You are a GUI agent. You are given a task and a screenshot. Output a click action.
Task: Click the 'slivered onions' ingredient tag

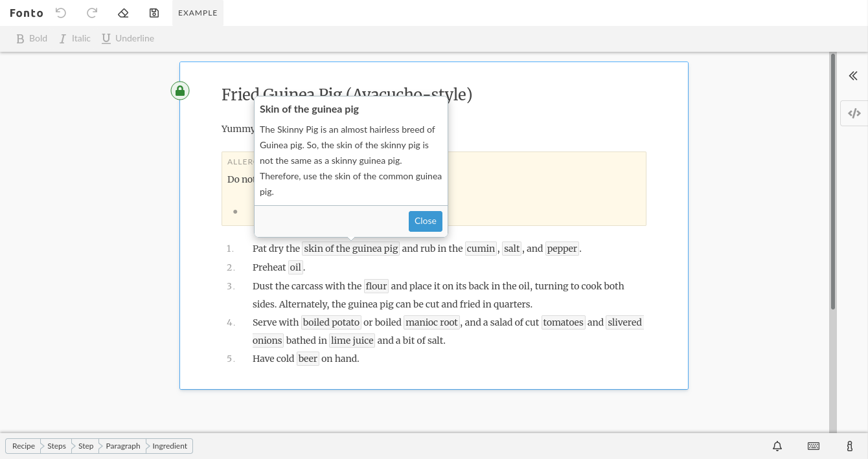[624, 322]
